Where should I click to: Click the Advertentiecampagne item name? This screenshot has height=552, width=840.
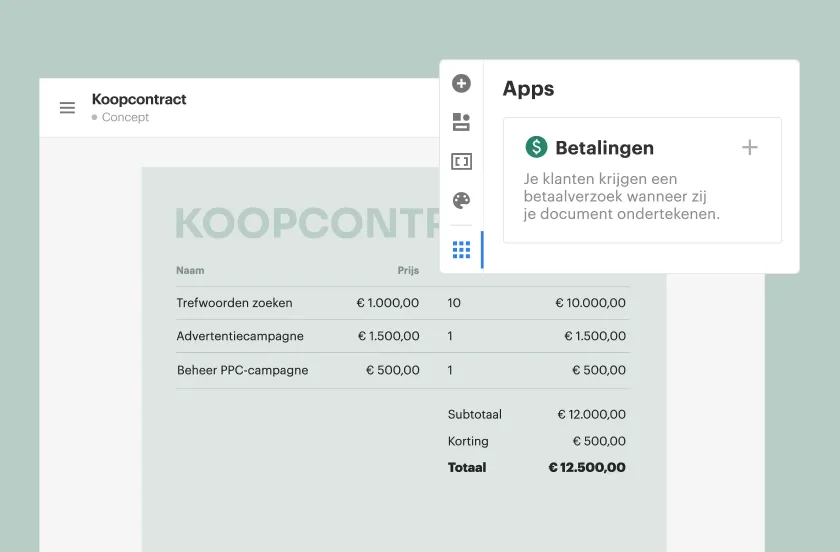(240, 336)
